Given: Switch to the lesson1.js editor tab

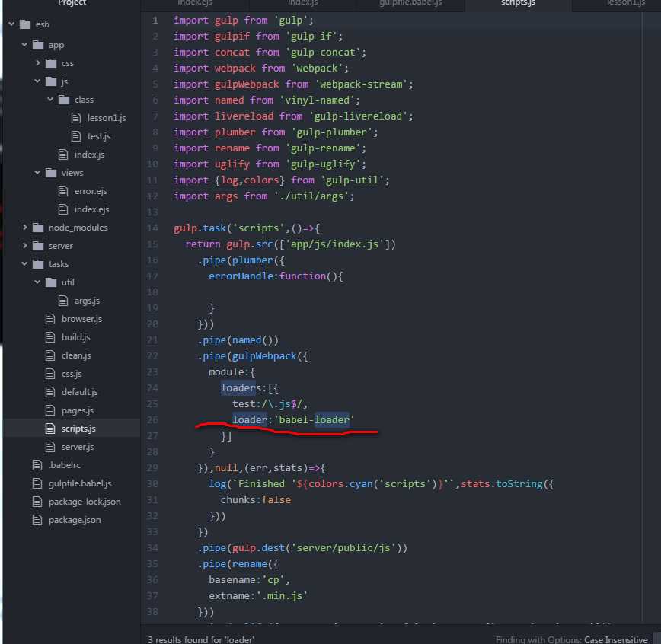Looking at the screenshot, I should coord(626,3).
